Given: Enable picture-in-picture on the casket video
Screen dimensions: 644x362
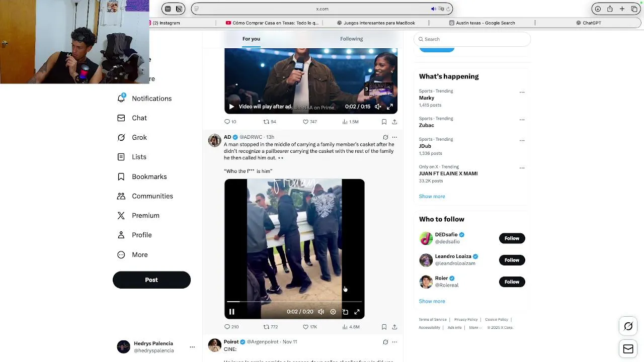Looking at the screenshot, I should (x=345, y=312).
